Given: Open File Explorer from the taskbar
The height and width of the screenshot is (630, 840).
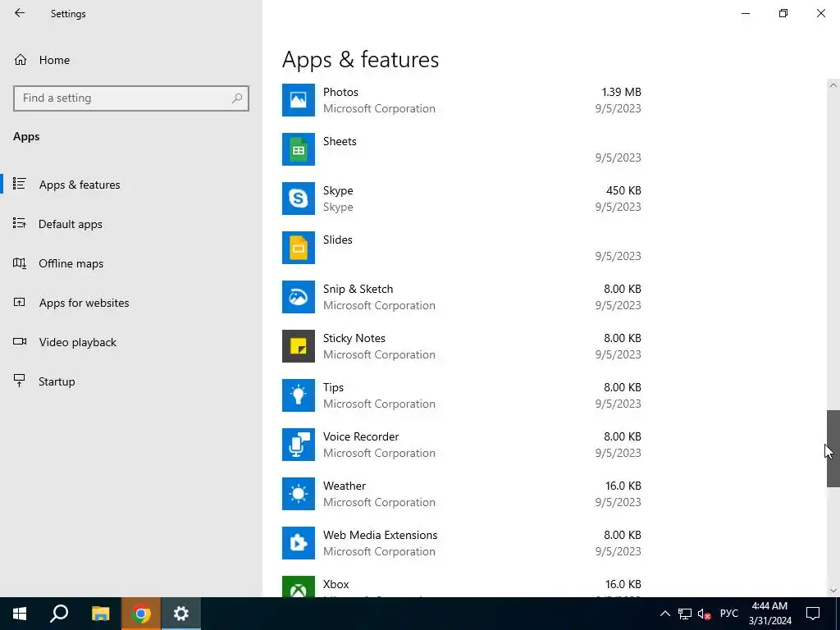Looking at the screenshot, I should coord(100,614).
